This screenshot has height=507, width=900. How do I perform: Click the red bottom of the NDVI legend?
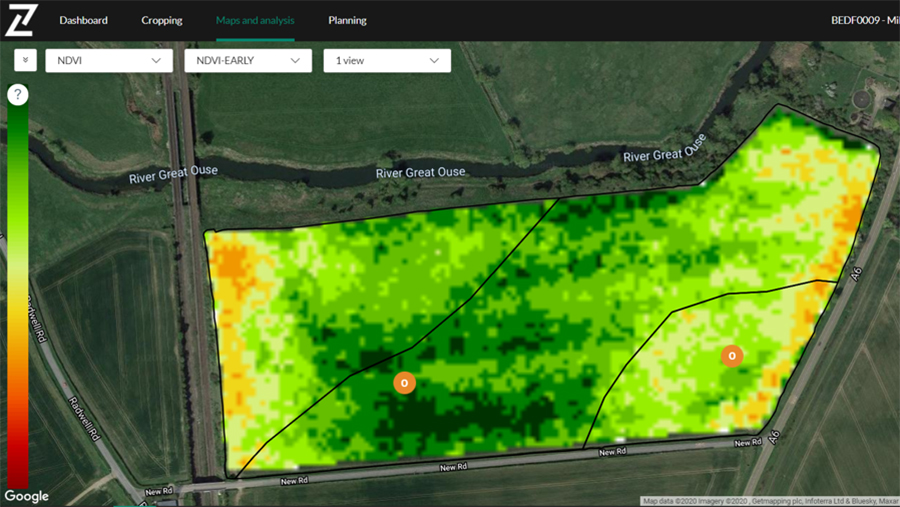[x=18, y=470]
